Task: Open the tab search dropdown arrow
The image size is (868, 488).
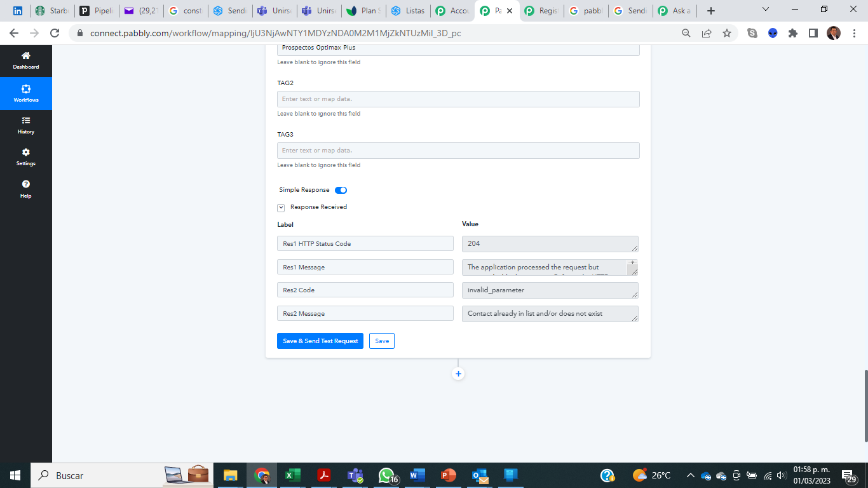Action: click(x=765, y=10)
